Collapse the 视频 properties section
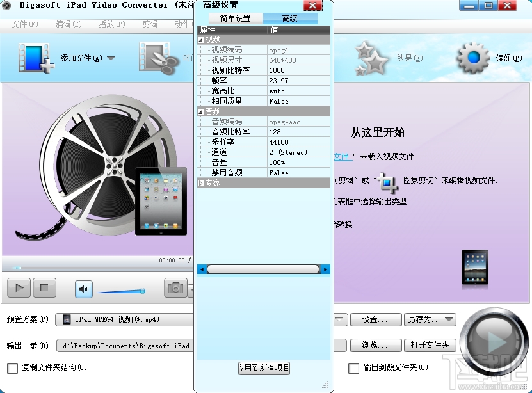Viewport: 532px width, 393px height. [202, 39]
